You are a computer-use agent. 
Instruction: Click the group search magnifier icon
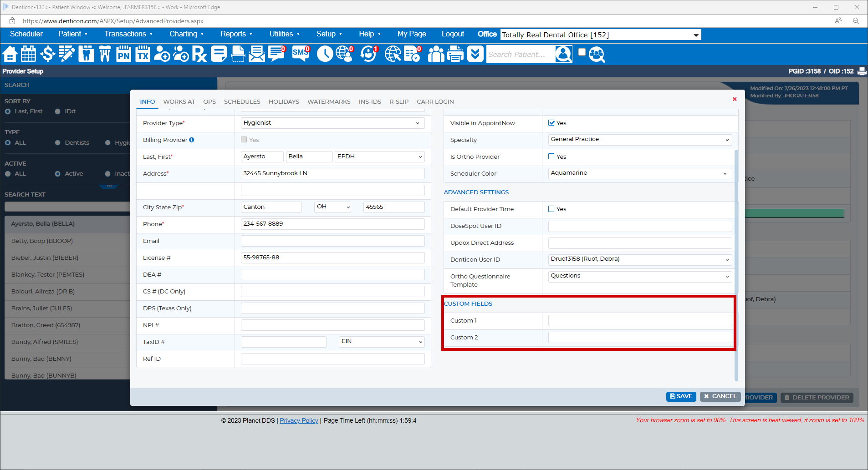(x=597, y=54)
